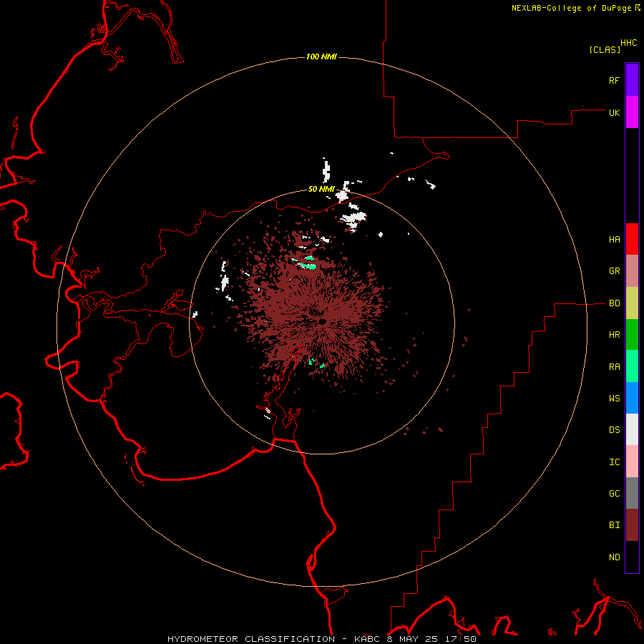
Task: Click the 'HR' legend label
Action: (614, 335)
